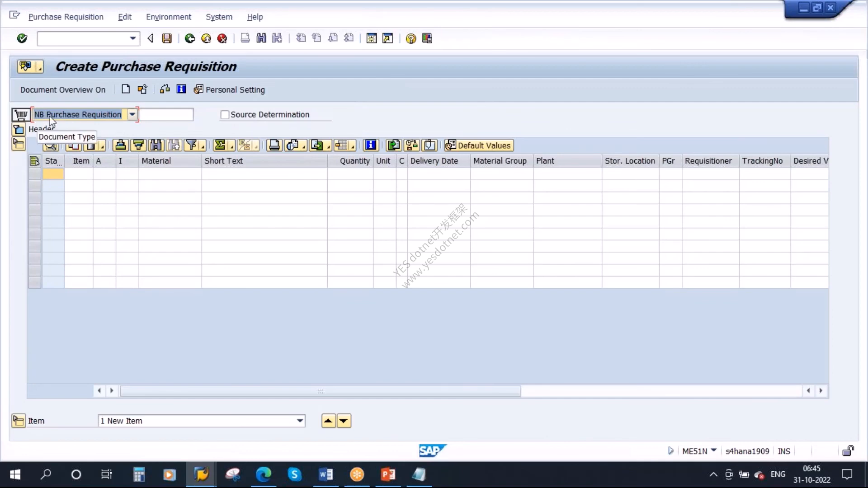This screenshot has width=868, height=488.
Task: Click the previous item up arrow button
Action: point(328,421)
